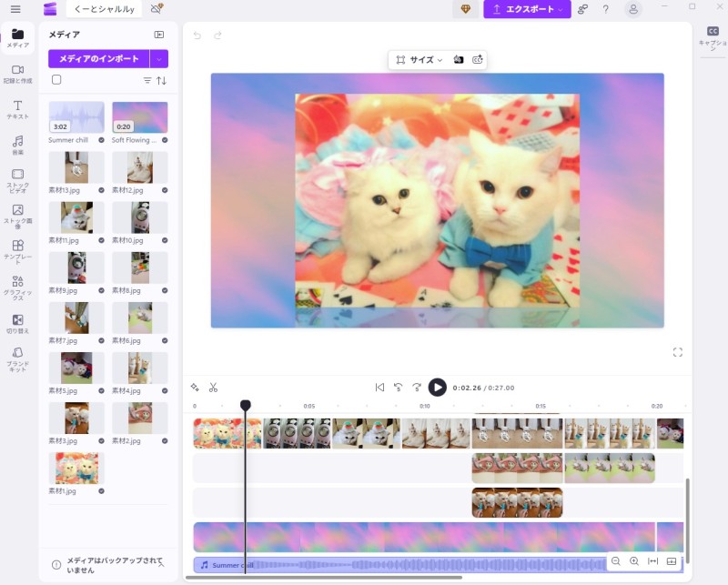The width and height of the screenshot is (728, 585).
Task: Click the メディアのインポート button
Action: click(98, 59)
